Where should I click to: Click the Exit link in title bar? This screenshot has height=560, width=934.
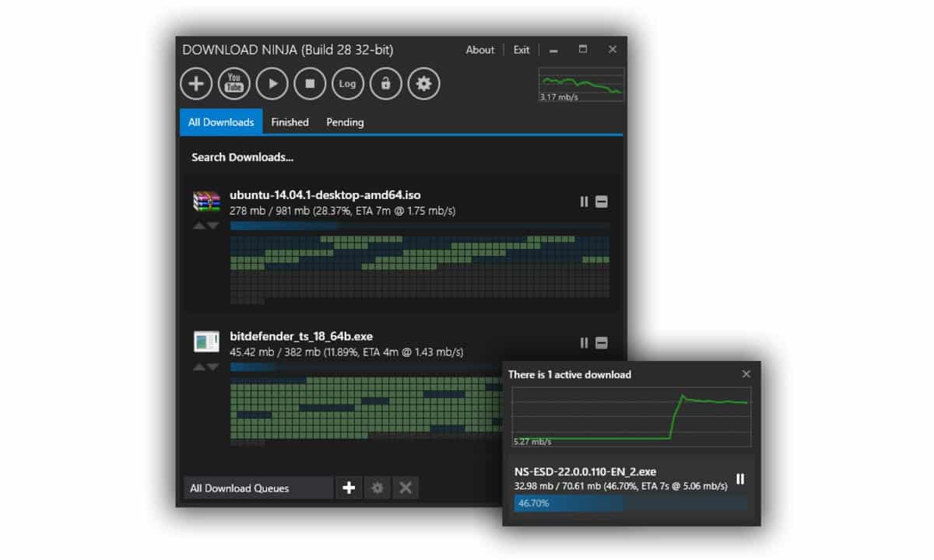click(x=521, y=50)
